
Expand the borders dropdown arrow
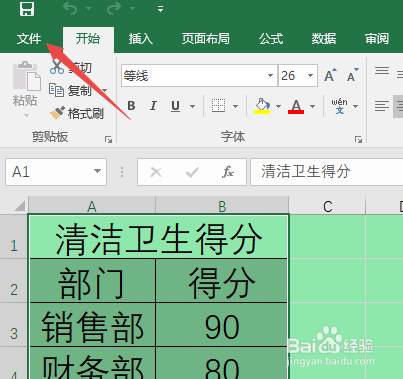click(x=235, y=106)
